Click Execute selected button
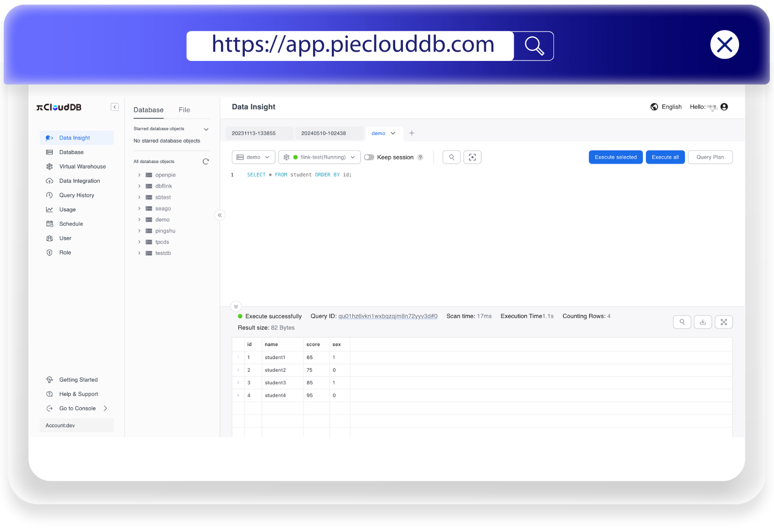 (x=616, y=157)
